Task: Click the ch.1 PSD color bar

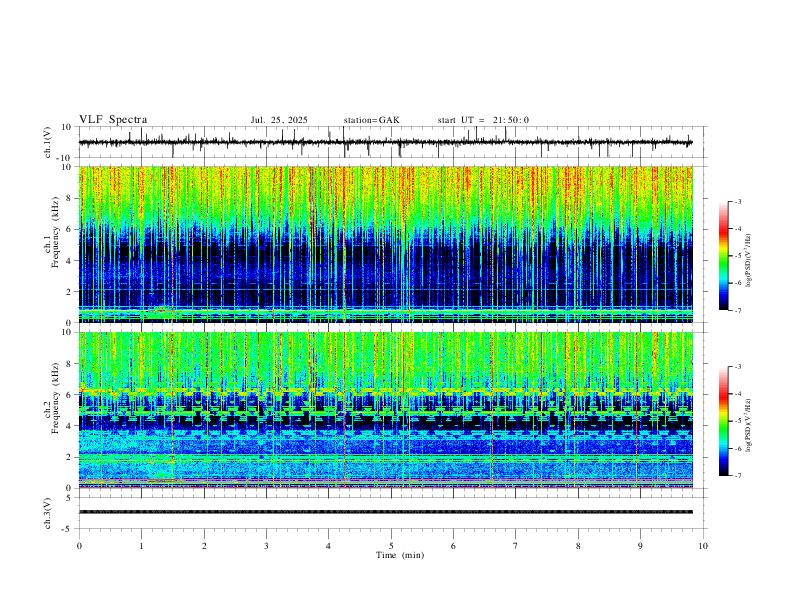Action: pyautogui.click(x=723, y=256)
